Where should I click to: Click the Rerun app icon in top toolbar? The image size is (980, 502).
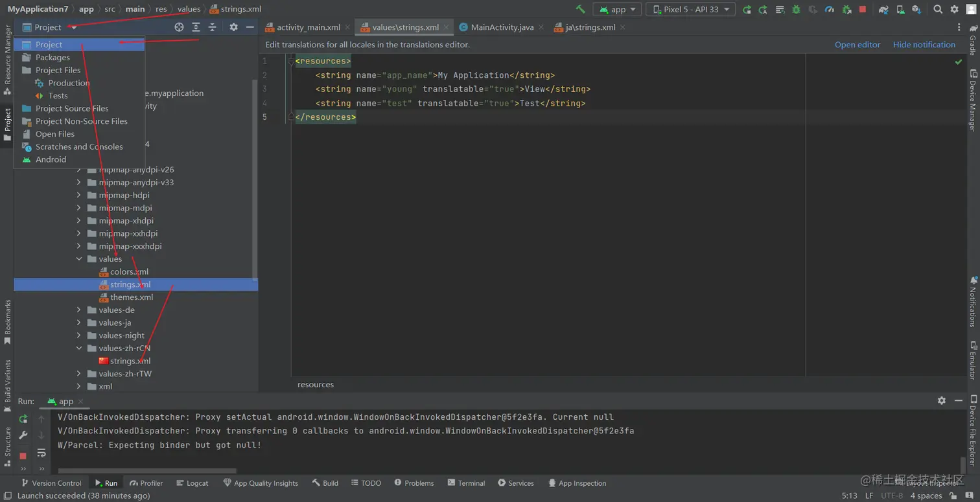[x=747, y=9]
